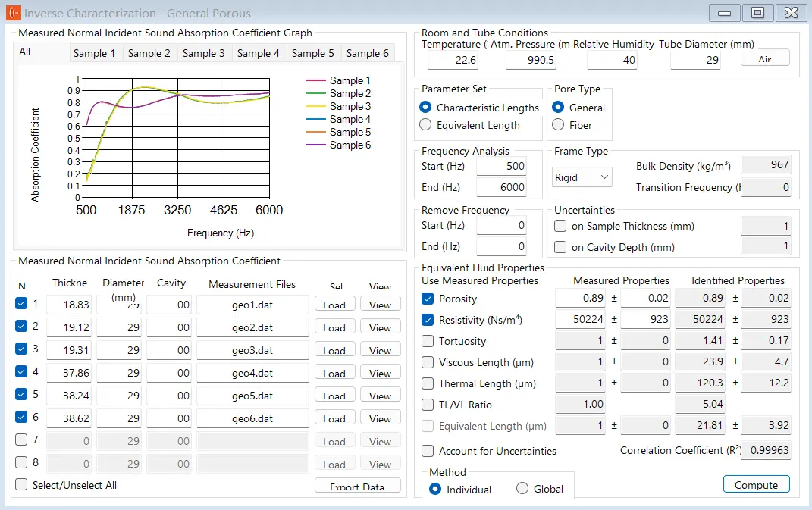Image resolution: width=812 pixels, height=510 pixels.
Task: Switch to the All samples tab
Action: click(x=42, y=52)
